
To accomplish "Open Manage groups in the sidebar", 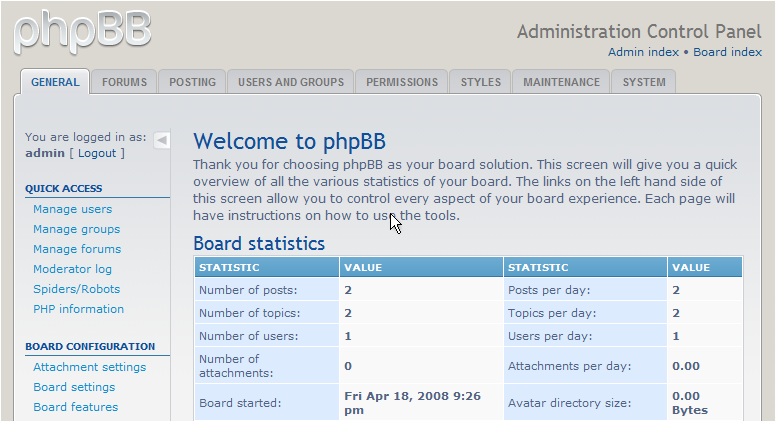I will [x=76, y=229].
